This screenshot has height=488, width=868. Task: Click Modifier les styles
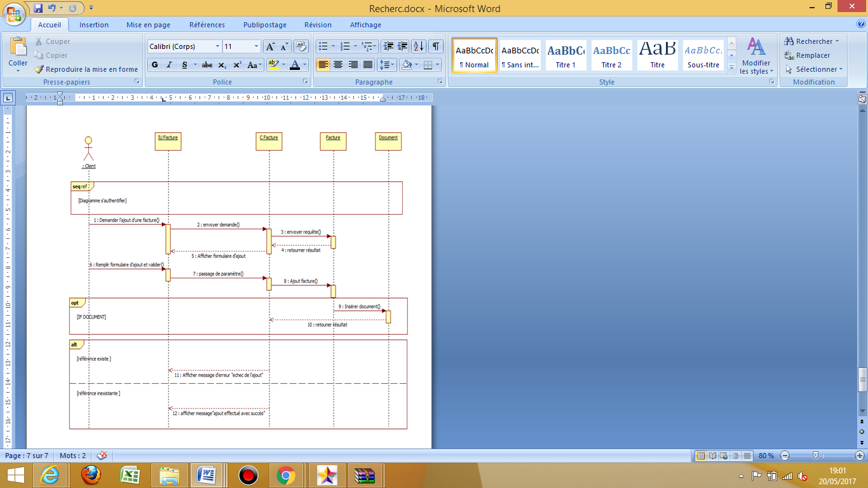pos(756,56)
